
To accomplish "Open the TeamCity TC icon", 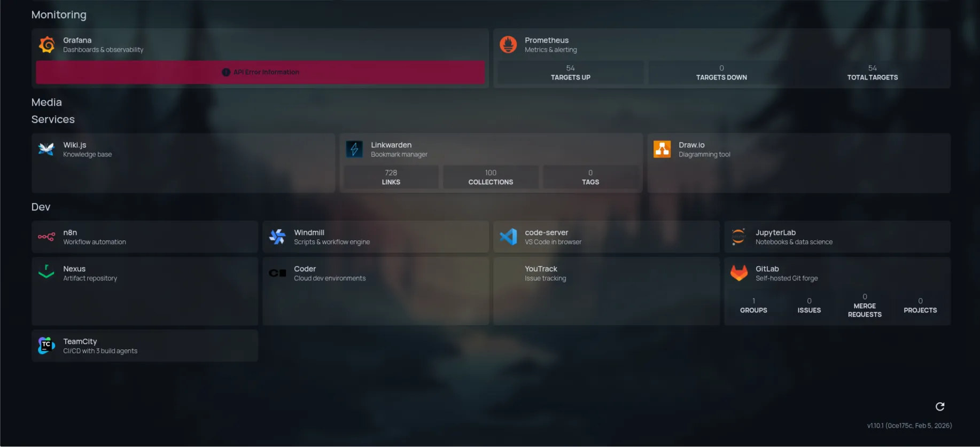I will 46,346.
